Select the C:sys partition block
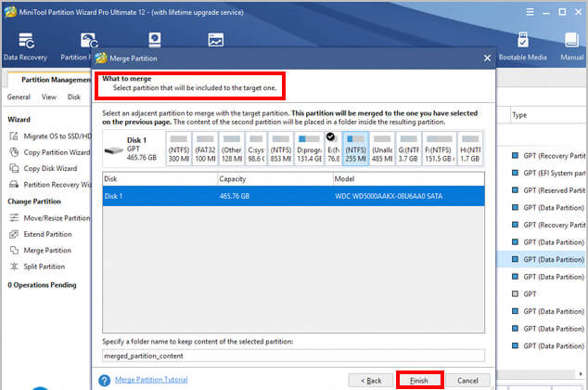 [256, 149]
